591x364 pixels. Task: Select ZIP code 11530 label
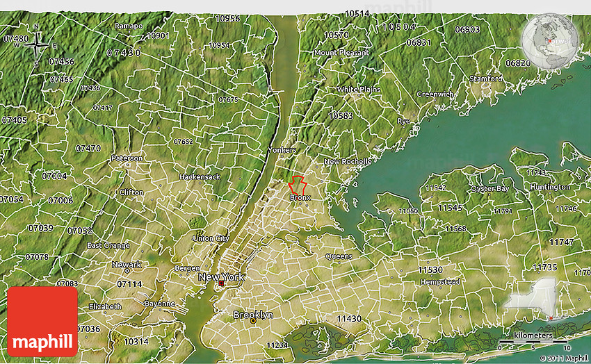pyautogui.click(x=430, y=269)
